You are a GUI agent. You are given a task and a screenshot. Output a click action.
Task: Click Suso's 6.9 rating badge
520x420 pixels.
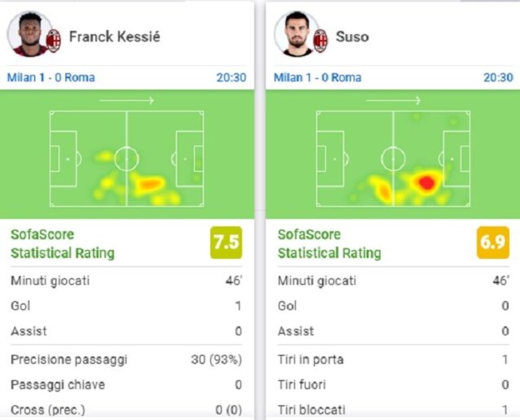pyautogui.click(x=493, y=243)
